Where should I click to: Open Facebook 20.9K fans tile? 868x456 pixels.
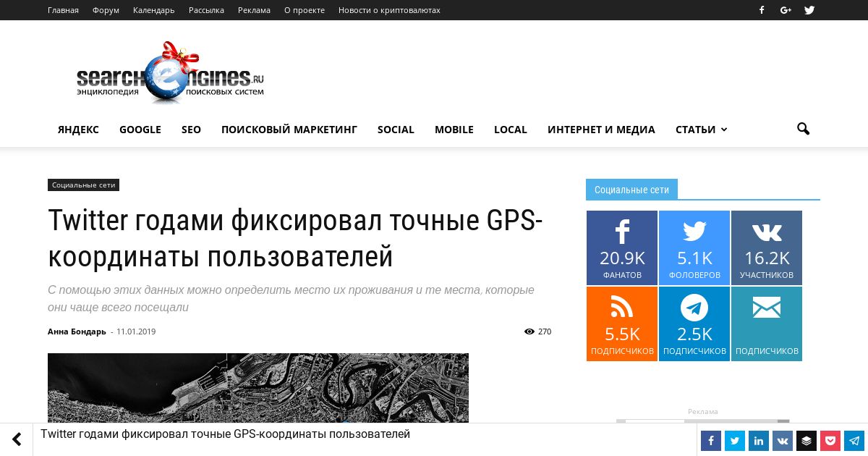pyautogui.click(x=622, y=248)
